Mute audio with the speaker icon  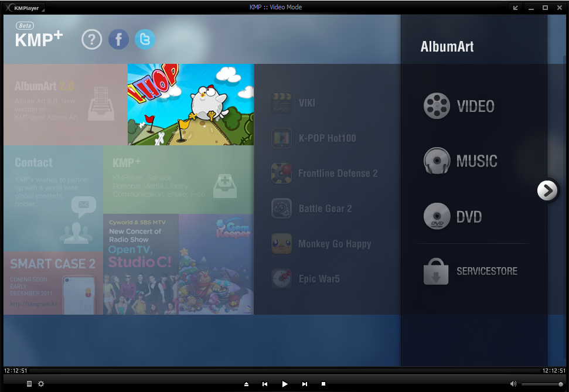pyautogui.click(x=513, y=384)
